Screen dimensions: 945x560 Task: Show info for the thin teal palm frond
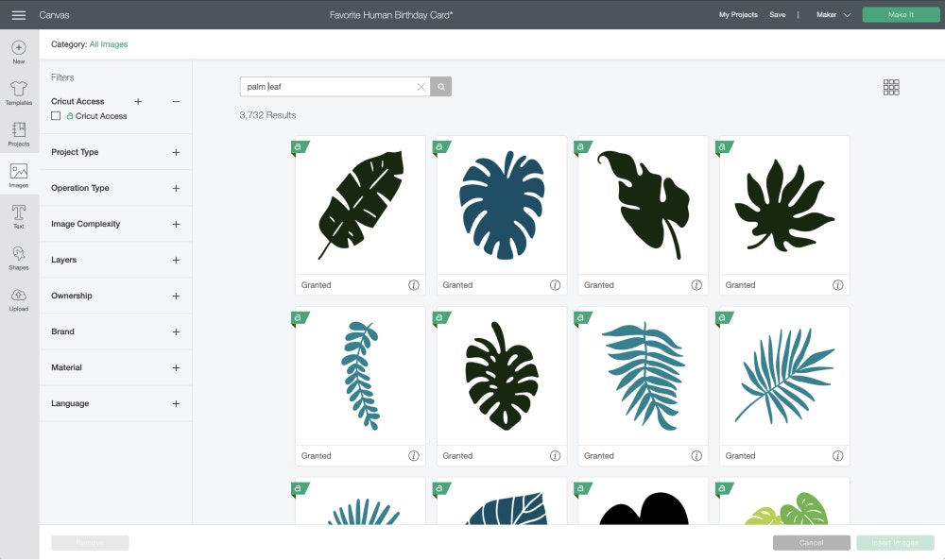(837, 456)
